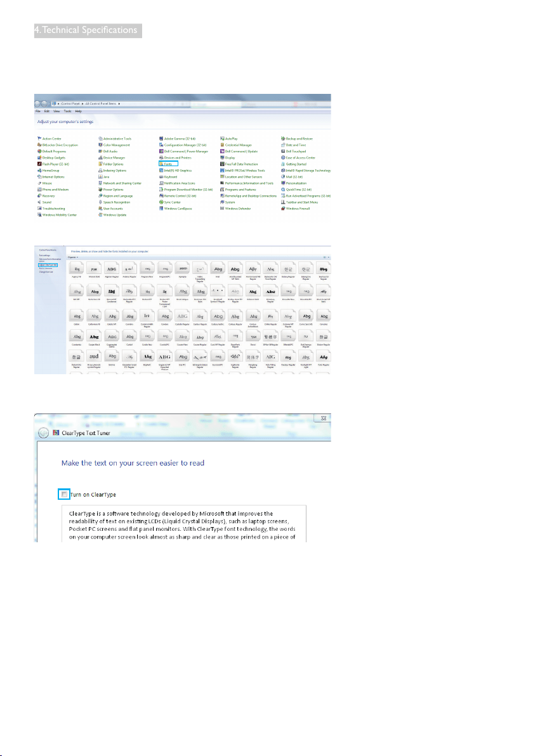Open Ease of Access Center

pyautogui.click(x=299, y=158)
